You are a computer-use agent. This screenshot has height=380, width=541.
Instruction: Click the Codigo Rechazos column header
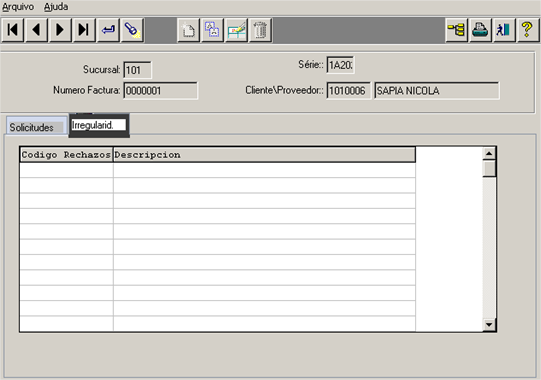tap(66, 155)
